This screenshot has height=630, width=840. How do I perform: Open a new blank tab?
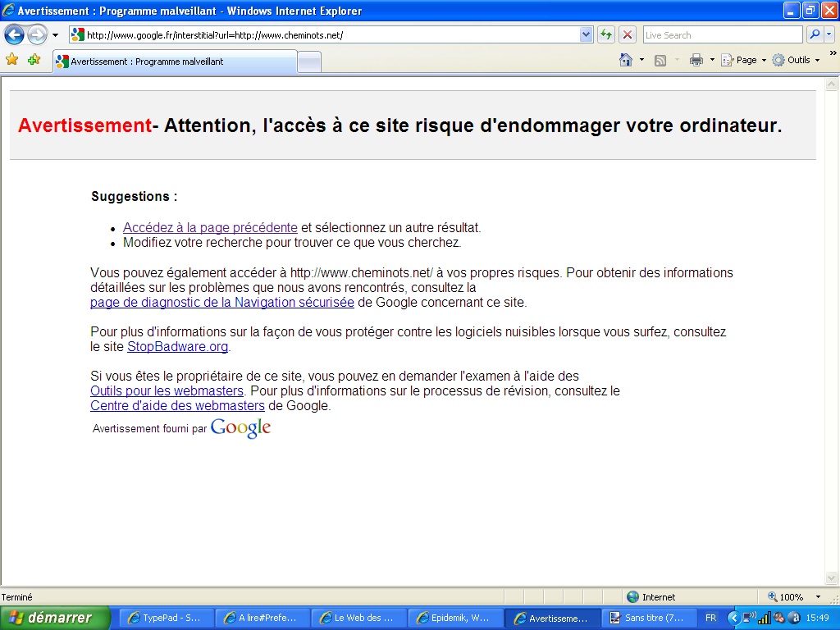309,62
